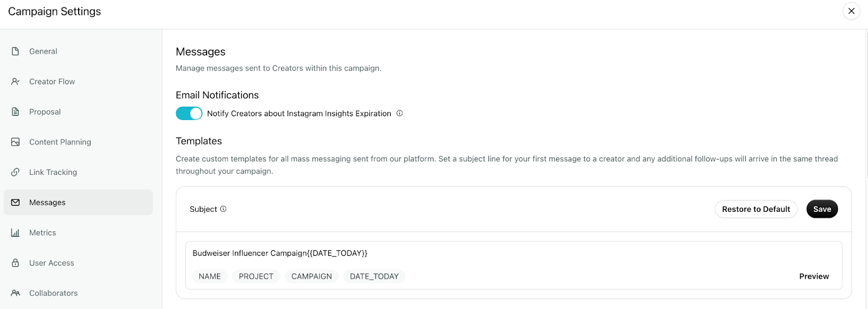Click the Creator Flow person icon
This screenshot has width=868, height=309.
click(15, 81)
